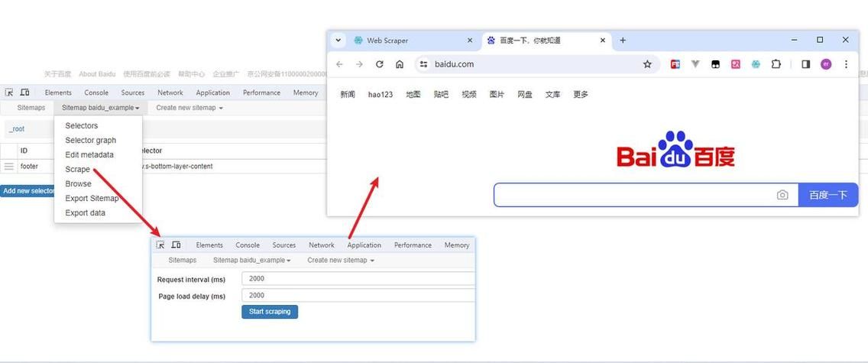This screenshot has height=363, width=868.
Task: Open the browser side panel icon
Action: coord(805,64)
